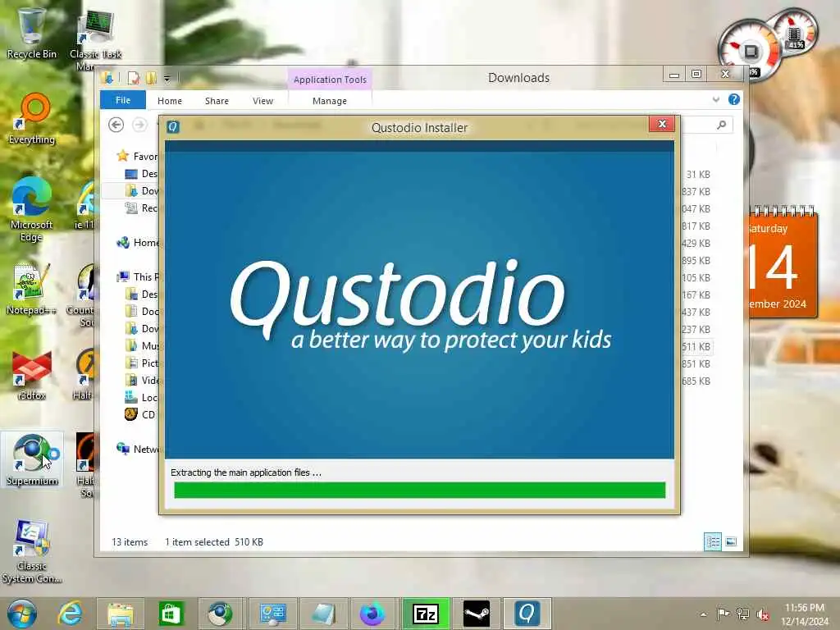This screenshot has width=840, height=630.
Task: Click the 31 KB file size entry
Action: tap(698, 174)
